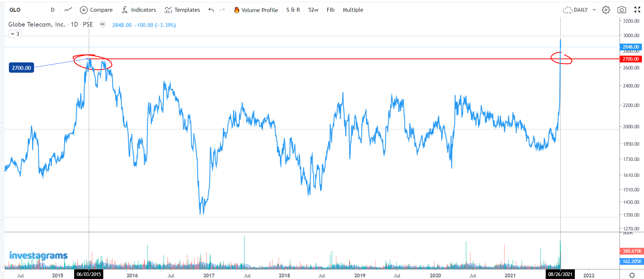This screenshot has width=644, height=279.
Task: Open the Templates menu
Action: (182, 10)
